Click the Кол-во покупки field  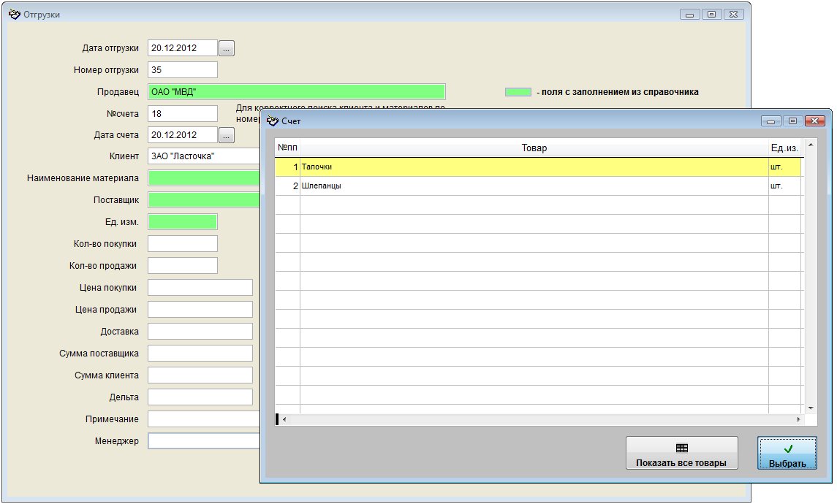click(183, 244)
